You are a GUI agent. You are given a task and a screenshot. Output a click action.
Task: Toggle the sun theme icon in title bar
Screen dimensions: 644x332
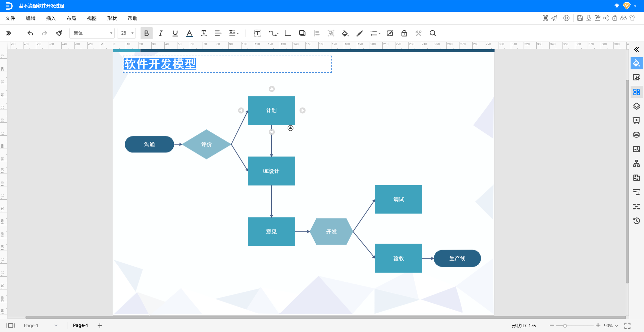tap(617, 6)
